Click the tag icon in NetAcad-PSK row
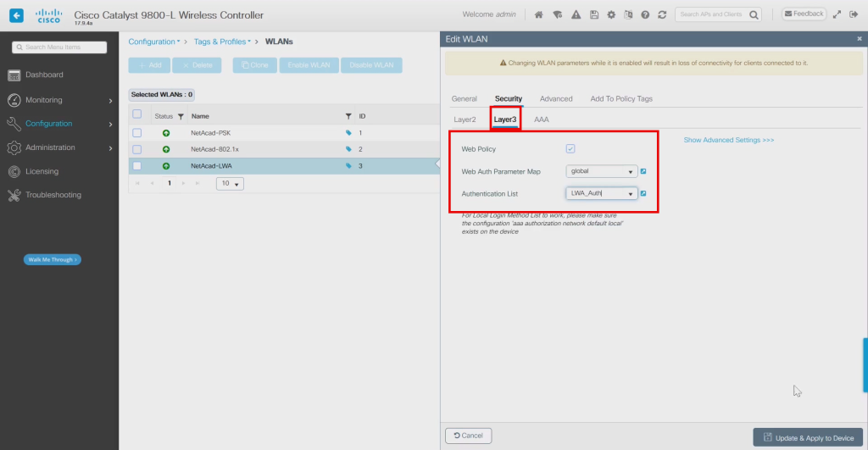868x450 pixels. pos(348,133)
